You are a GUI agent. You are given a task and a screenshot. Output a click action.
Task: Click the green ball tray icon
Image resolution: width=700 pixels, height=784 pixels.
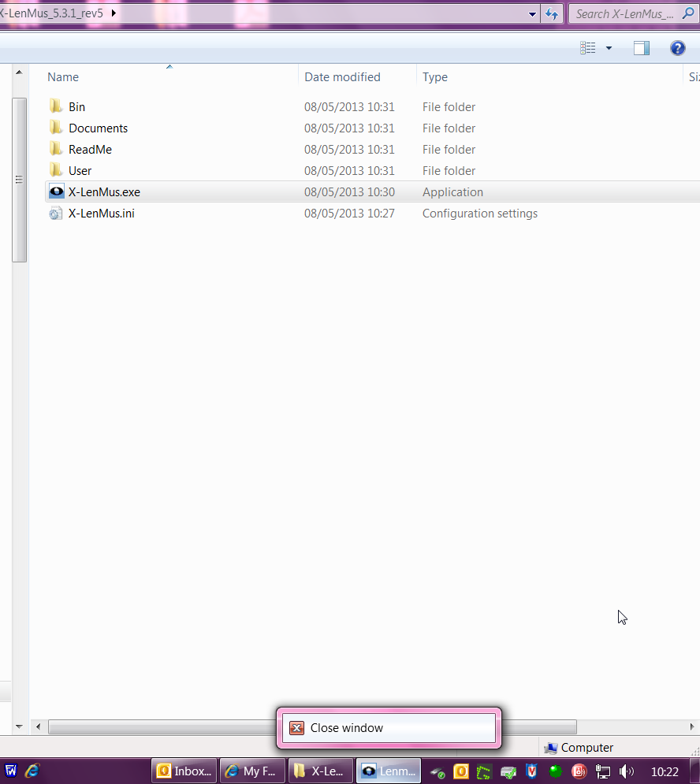pyautogui.click(x=556, y=771)
